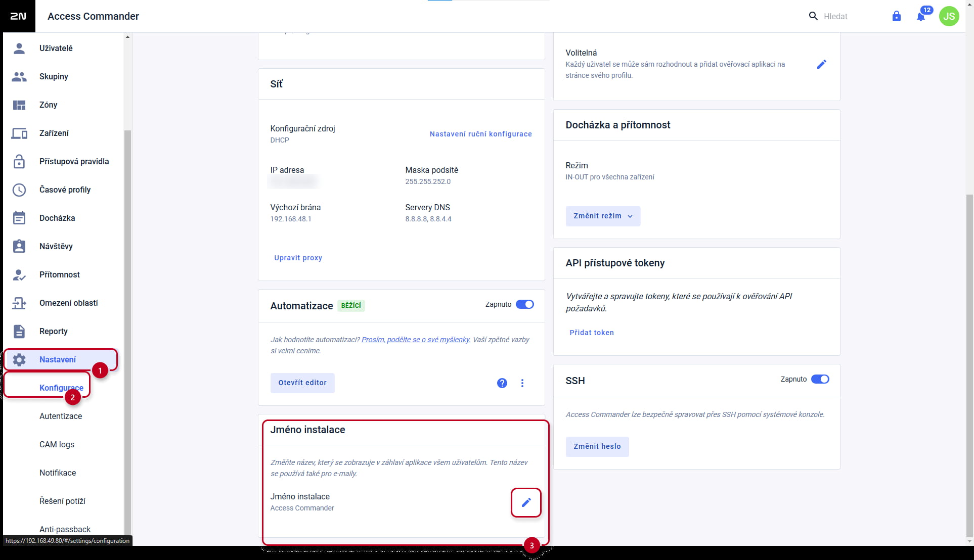Toggle Automatizace Zapnuto switch

click(525, 304)
